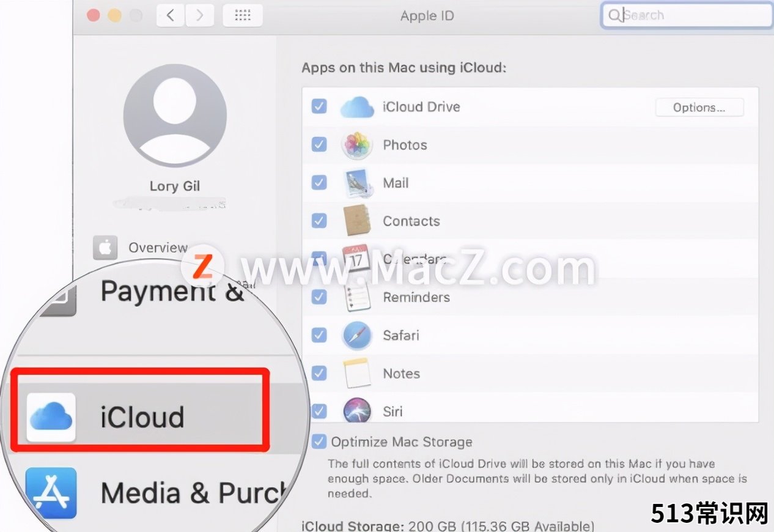Click the Apple logo beside Overview

(105, 248)
